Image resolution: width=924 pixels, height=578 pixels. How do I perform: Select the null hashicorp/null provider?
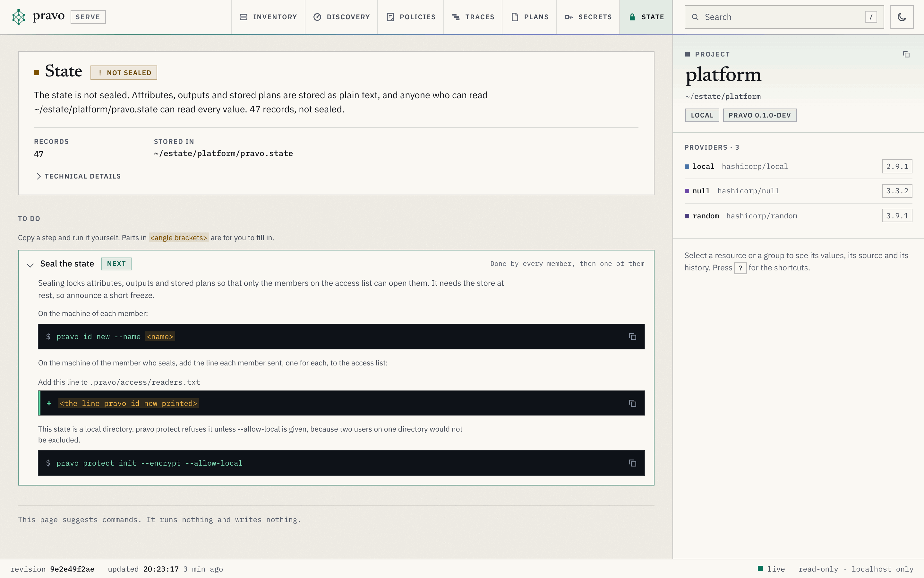coord(798,191)
